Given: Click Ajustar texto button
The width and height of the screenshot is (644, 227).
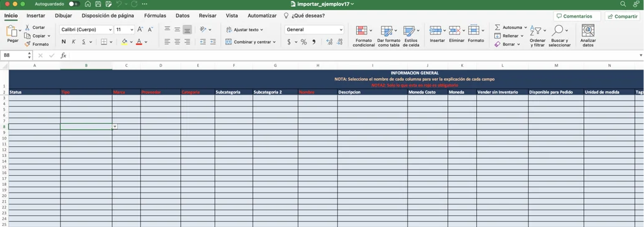Looking at the screenshot, I should tap(245, 29).
